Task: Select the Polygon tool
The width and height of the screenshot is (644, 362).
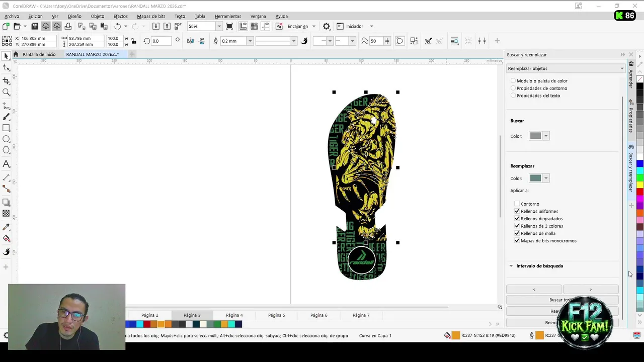Action: [x=6, y=150]
